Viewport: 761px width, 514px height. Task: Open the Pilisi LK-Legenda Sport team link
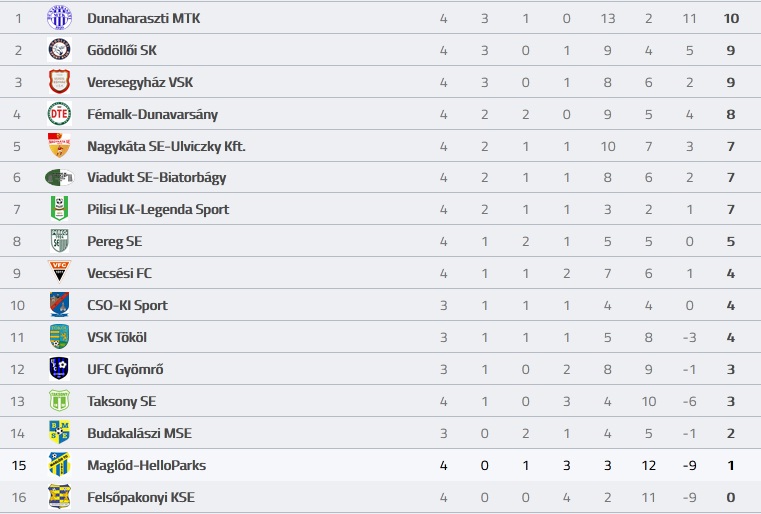click(158, 210)
